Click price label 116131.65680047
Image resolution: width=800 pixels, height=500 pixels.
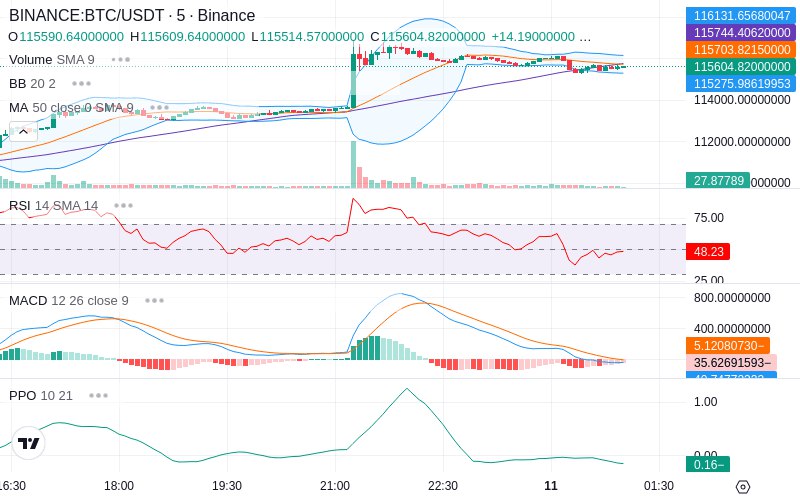tap(741, 15)
